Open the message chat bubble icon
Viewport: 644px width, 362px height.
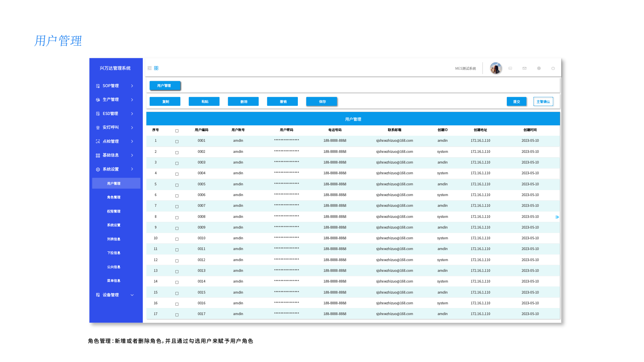point(510,68)
